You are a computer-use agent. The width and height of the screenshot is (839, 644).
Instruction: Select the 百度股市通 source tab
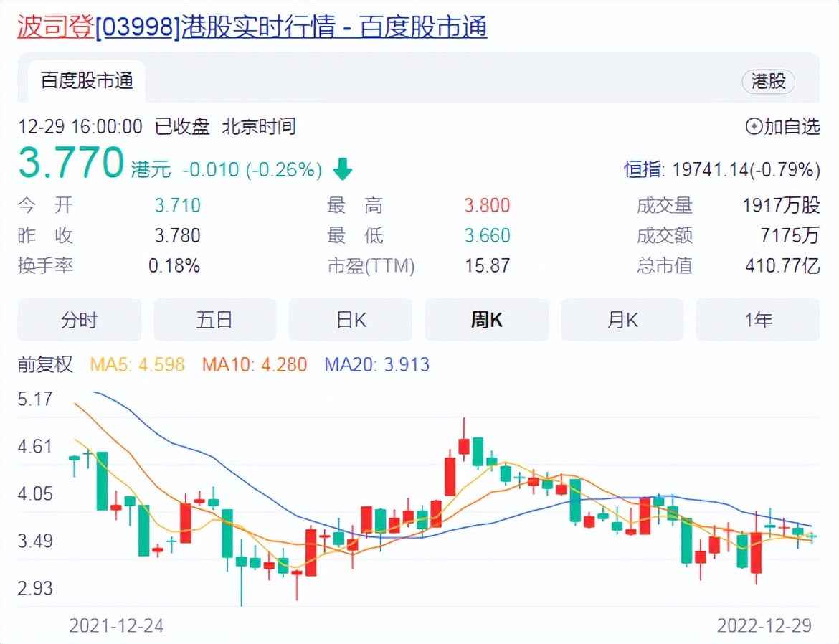pyautogui.click(x=85, y=81)
